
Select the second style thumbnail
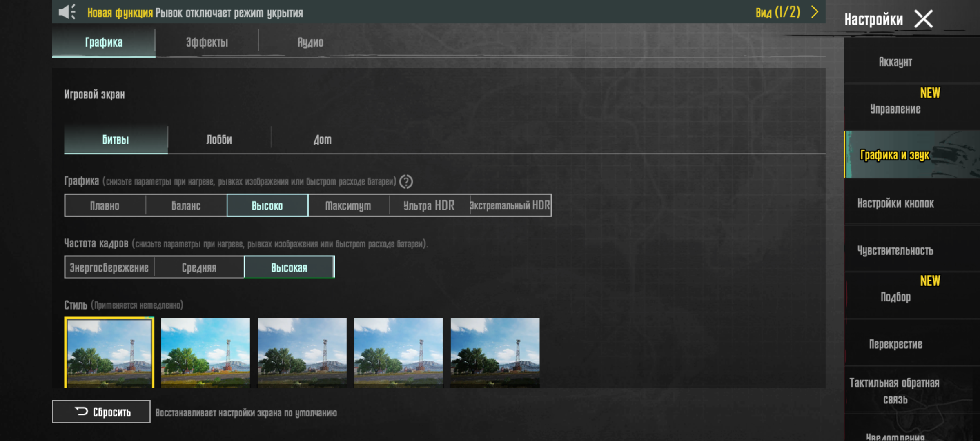(205, 352)
